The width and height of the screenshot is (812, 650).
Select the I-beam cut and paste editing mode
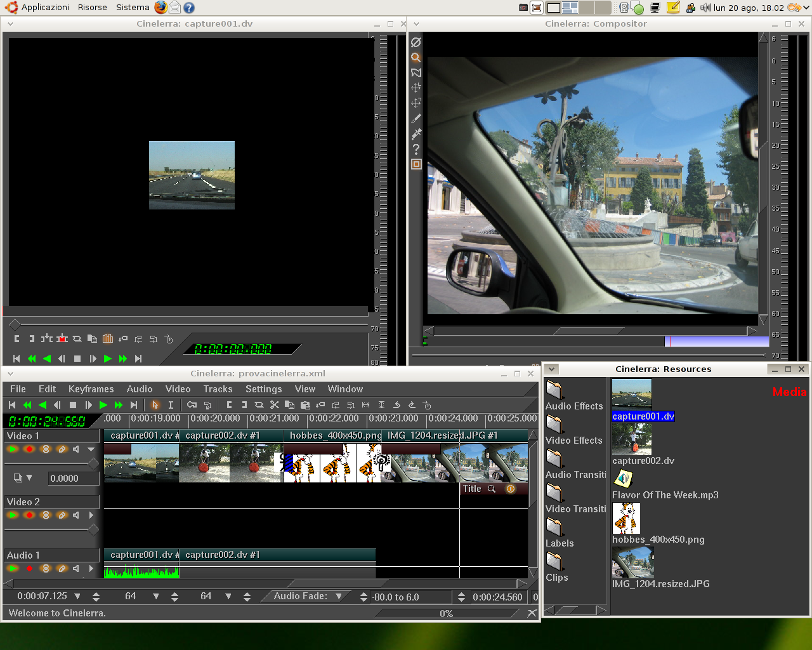click(x=171, y=405)
